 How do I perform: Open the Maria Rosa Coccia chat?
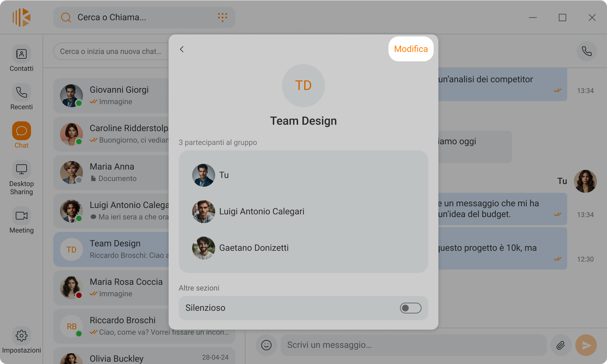(x=111, y=288)
